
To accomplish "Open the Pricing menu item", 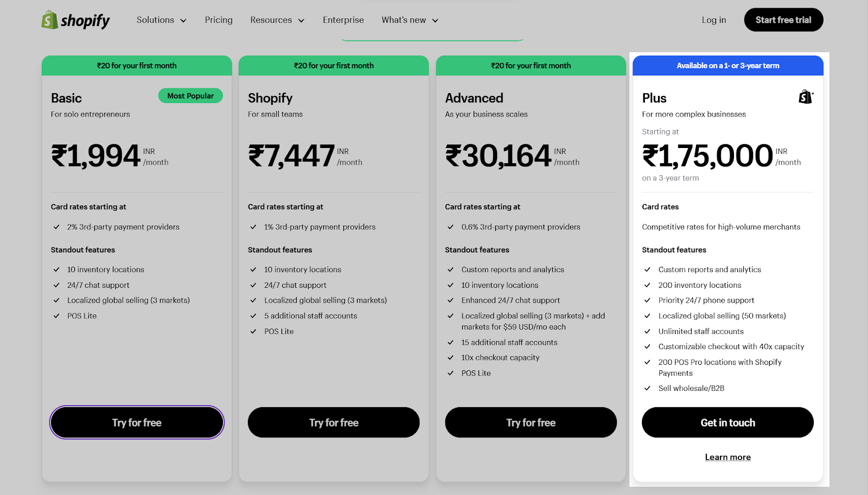I will coord(219,20).
